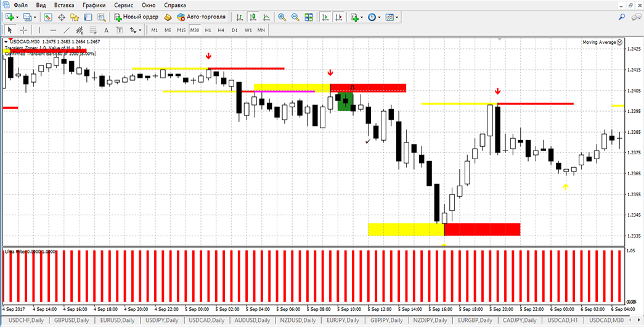Toggle chart shift
644x327 pixels.
[x=339, y=17]
